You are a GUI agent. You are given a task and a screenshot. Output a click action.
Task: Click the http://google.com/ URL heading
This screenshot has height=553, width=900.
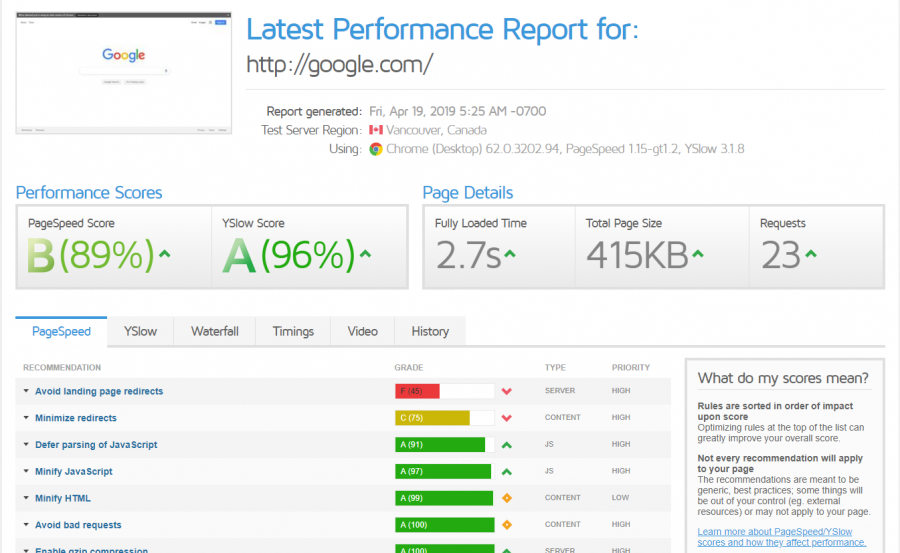pyautogui.click(x=339, y=64)
